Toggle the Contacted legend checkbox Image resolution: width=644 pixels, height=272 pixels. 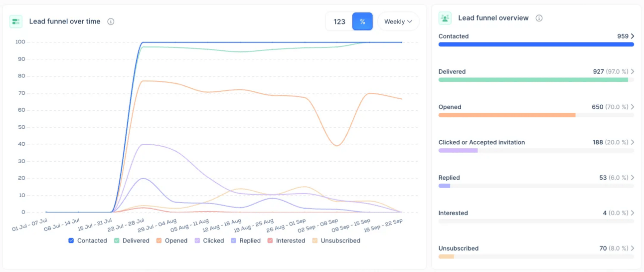pyautogui.click(x=71, y=241)
